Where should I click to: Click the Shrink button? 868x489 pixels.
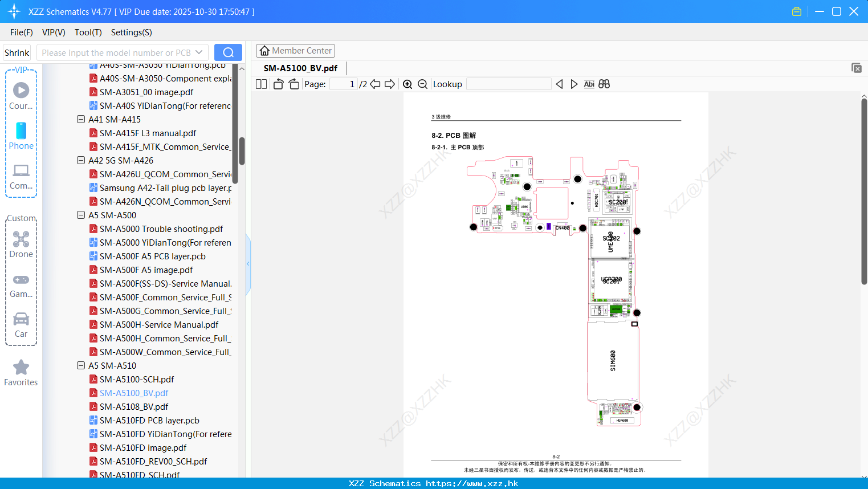[x=17, y=52]
